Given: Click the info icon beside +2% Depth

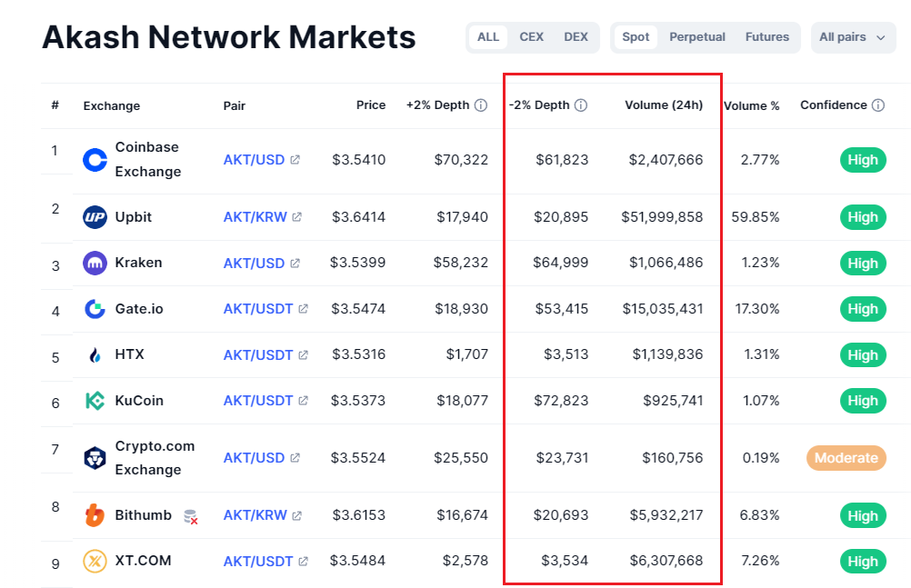Looking at the screenshot, I should coord(480,105).
